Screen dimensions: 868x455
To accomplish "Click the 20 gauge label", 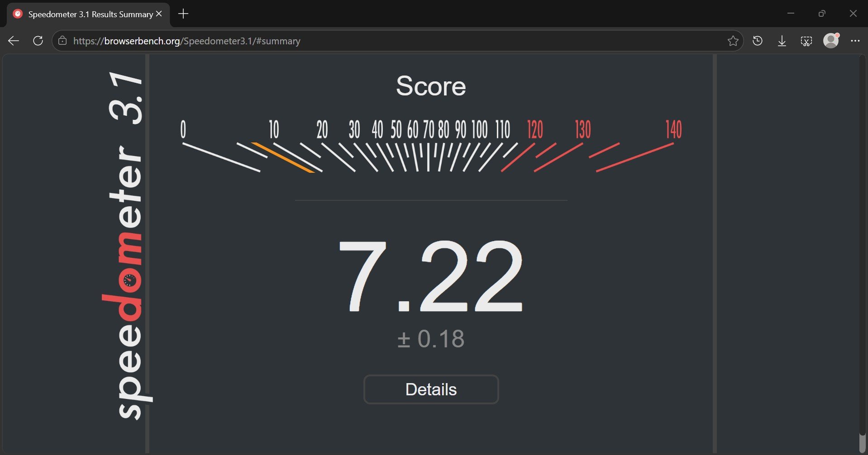I will pos(322,129).
